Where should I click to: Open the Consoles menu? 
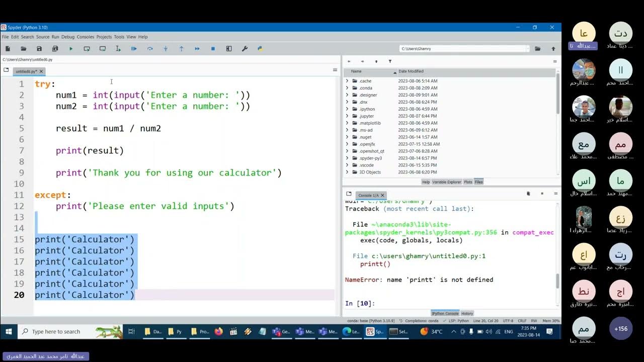tap(86, 37)
